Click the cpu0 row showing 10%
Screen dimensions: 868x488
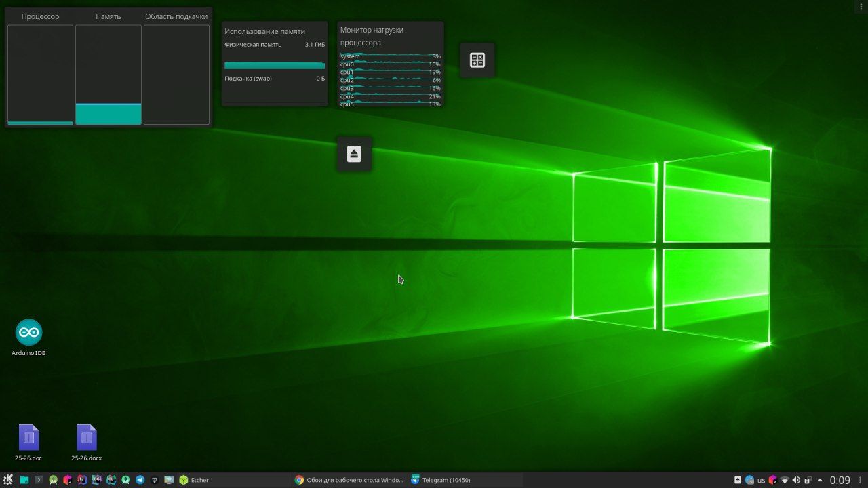(x=391, y=64)
